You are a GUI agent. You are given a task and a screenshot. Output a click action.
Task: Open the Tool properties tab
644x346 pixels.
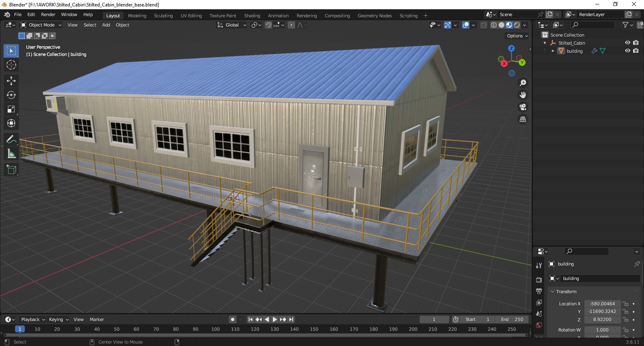tap(539, 266)
